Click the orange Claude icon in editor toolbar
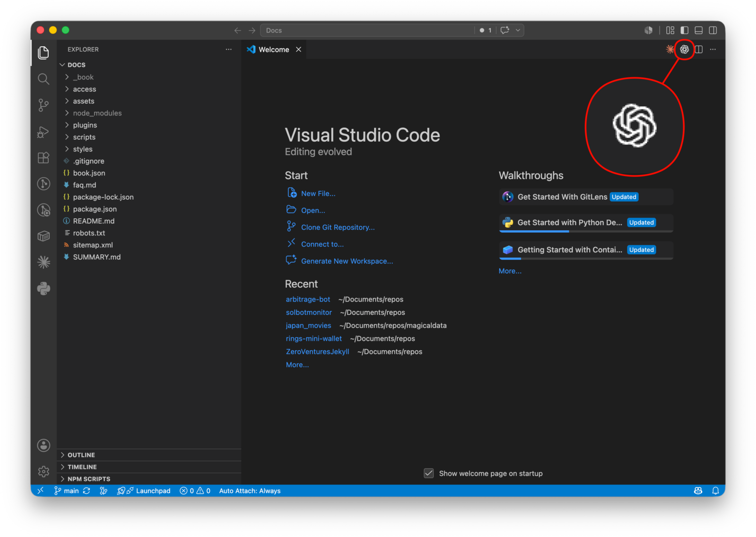Viewport: 756px width, 537px height. pos(670,49)
